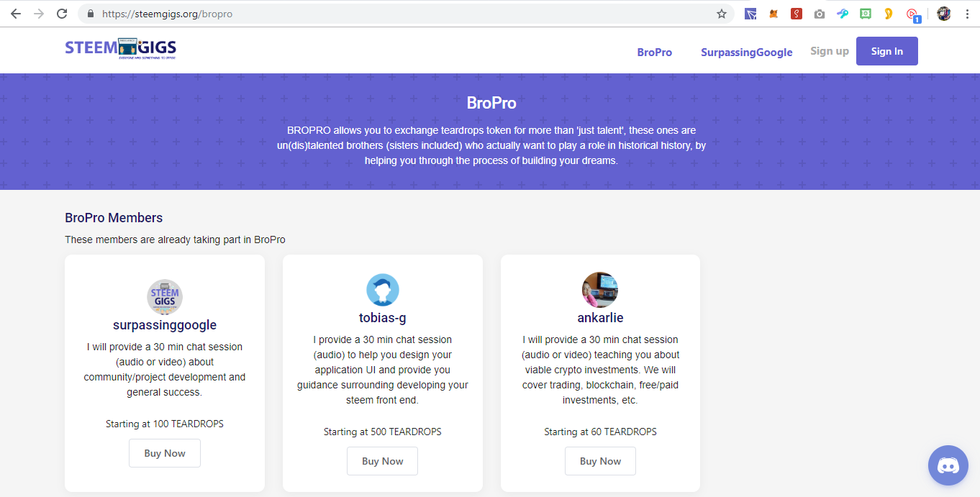Screen dimensions: 980x497
Task: Open tobias-g's blue avatar image
Action: (383, 290)
